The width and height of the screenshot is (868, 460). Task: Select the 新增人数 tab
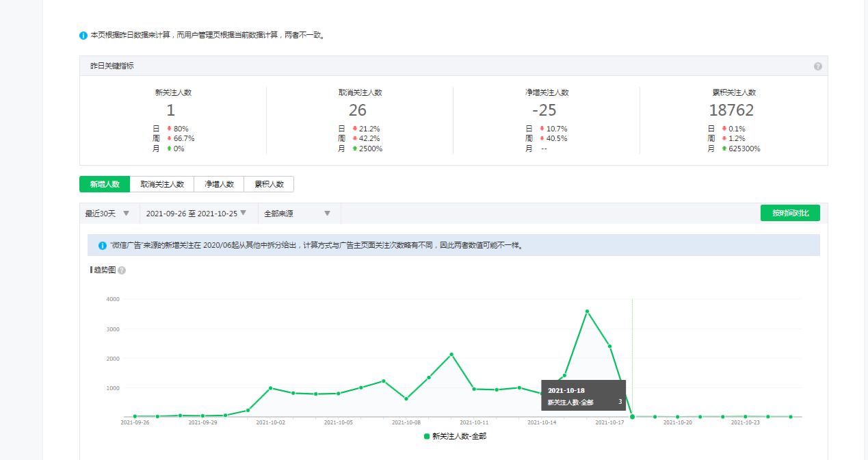coord(105,184)
